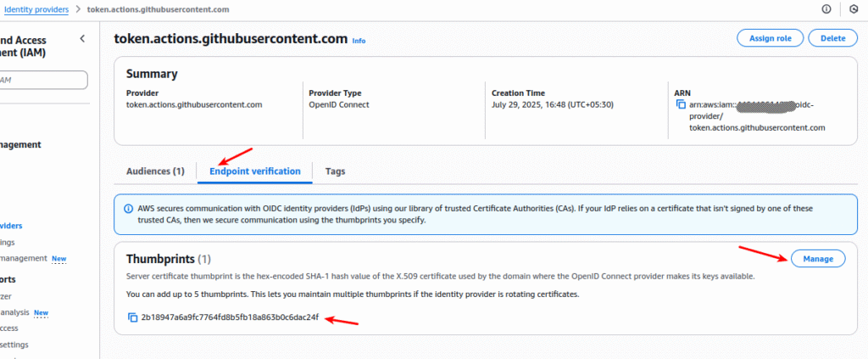Click the Creation Time value July 29, 2025
This screenshot has width=868, height=359.
point(553,104)
